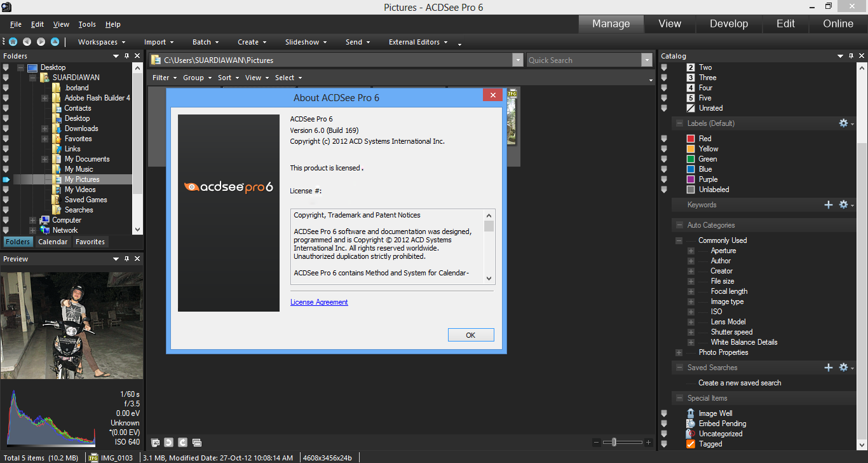Click the JPG file icon in status bar

[x=93, y=457]
